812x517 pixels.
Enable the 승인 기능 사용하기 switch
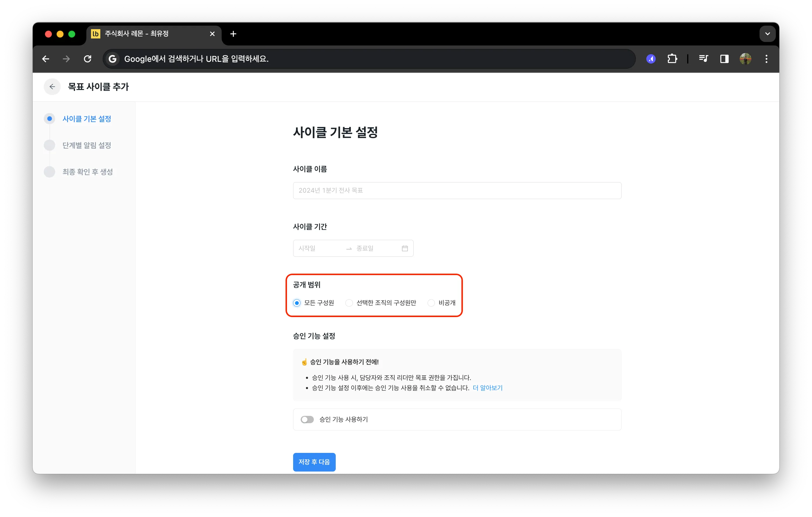(307, 419)
